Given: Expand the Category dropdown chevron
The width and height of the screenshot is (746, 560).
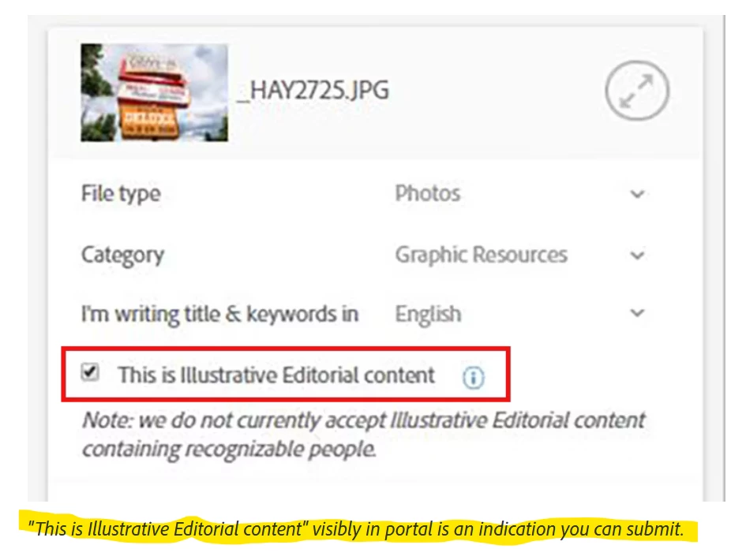Looking at the screenshot, I should (637, 256).
